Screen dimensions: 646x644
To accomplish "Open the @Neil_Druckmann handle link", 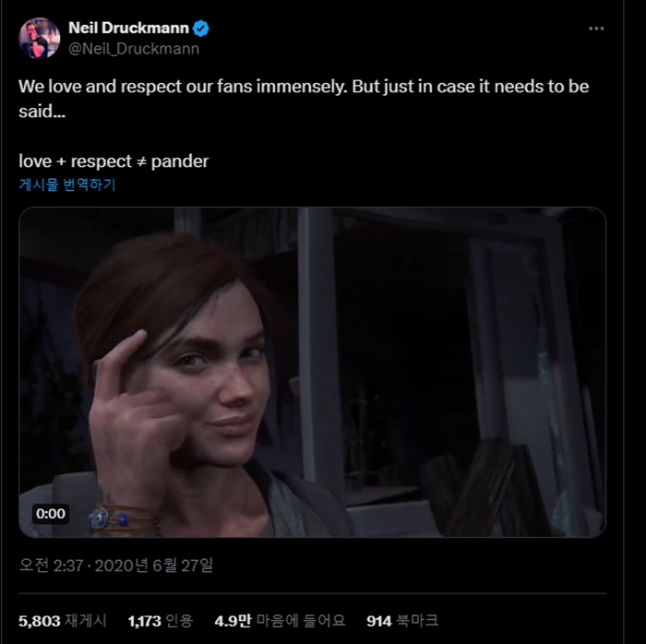I will pos(133,49).
